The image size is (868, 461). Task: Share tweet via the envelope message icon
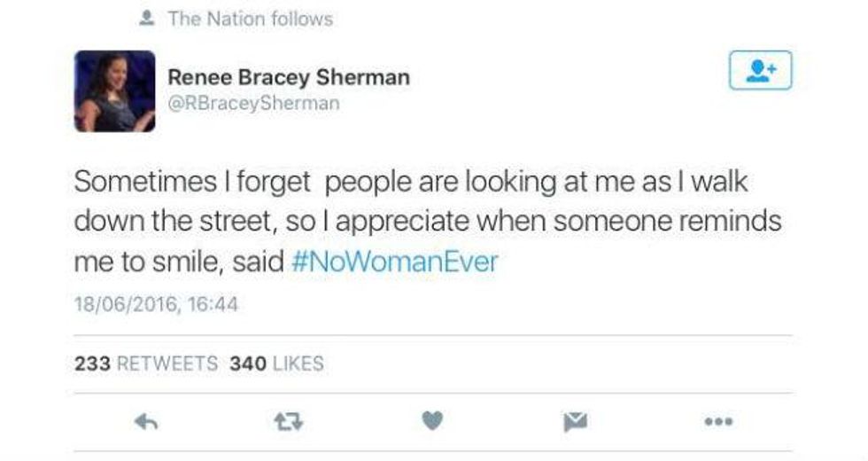click(x=575, y=423)
